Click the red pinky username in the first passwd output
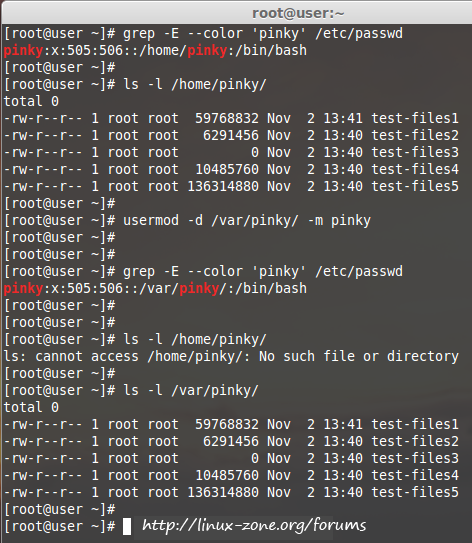This screenshot has width=472, height=543. 23,51
